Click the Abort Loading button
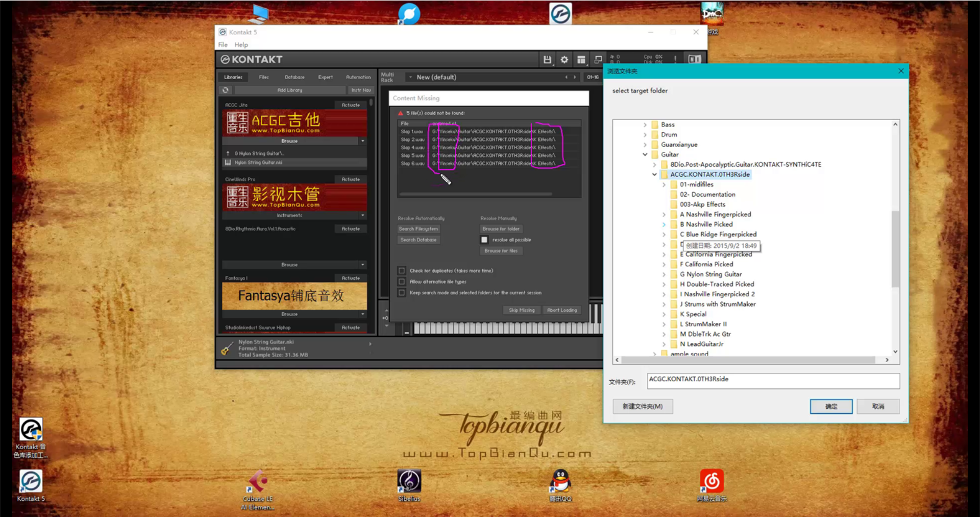 click(562, 310)
